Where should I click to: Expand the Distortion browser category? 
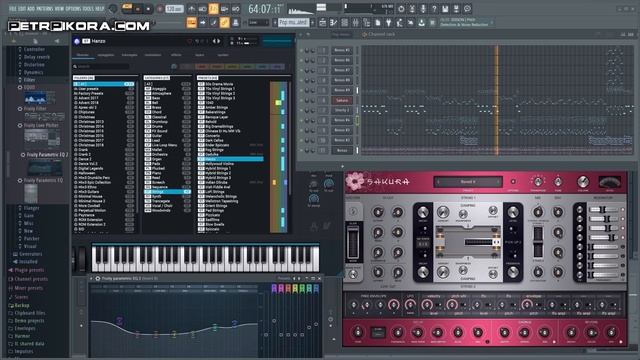34,64
